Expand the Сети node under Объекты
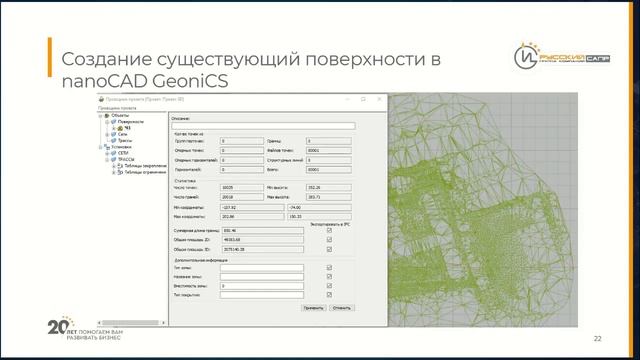The width and height of the screenshot is (640, 360). pyautogui.click(x=107, y=134)
